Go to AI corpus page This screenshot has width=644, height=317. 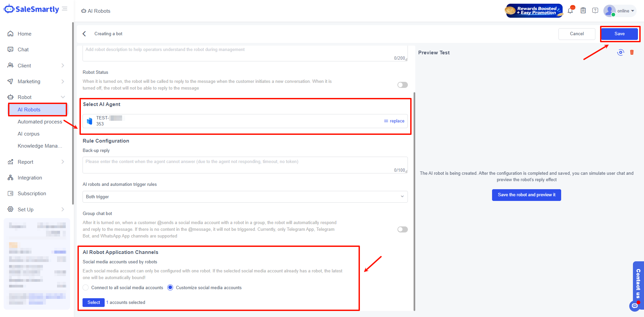pos(29,134)
